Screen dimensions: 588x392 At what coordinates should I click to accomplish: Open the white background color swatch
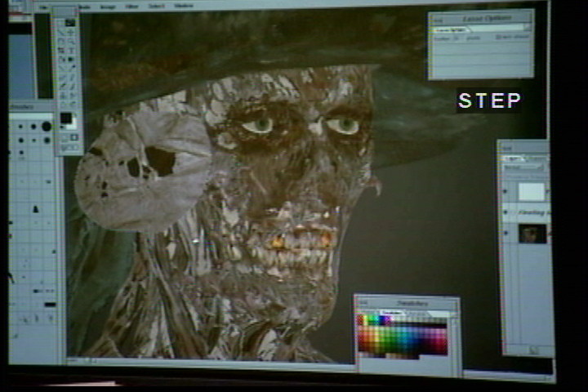point(73,124)
